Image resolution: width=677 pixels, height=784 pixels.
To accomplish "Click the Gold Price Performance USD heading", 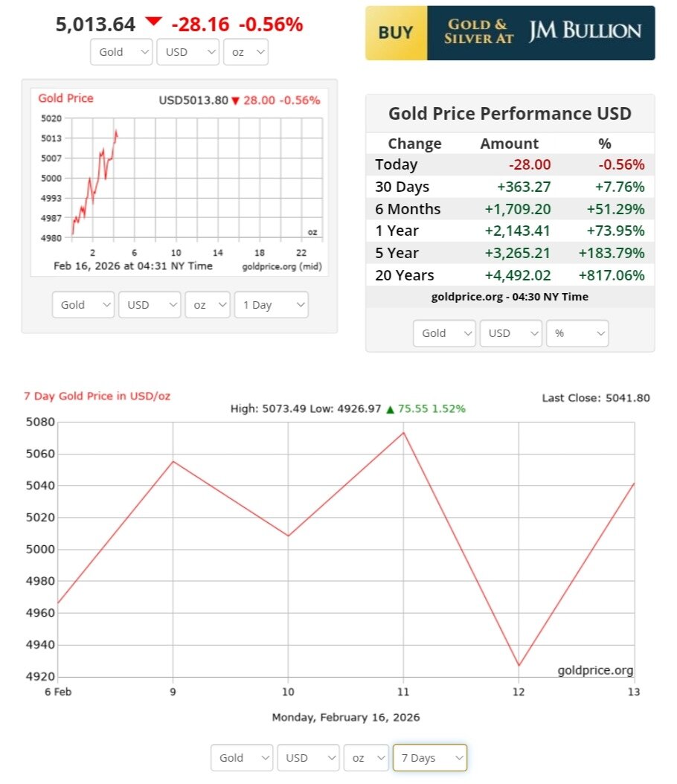I will tap(510, 113).
